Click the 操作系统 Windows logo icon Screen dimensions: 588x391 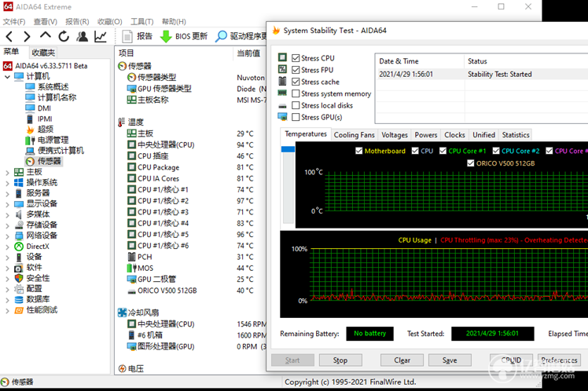pyautogui.click(x=19, y=182)
